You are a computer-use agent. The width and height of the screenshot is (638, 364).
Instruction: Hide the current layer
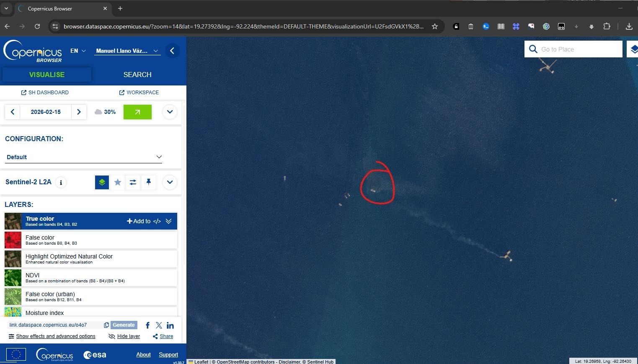[x=124, y=336]
